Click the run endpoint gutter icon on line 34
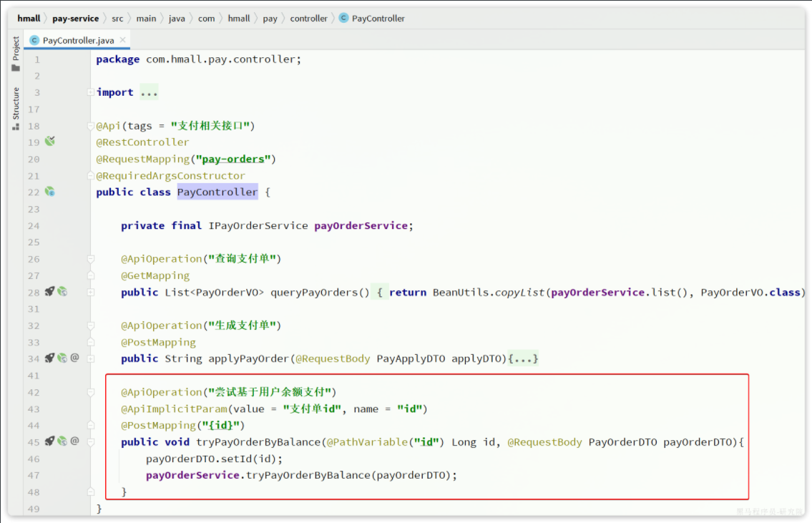812x523 pixels. pyautogui.click(x=49, y=358)
